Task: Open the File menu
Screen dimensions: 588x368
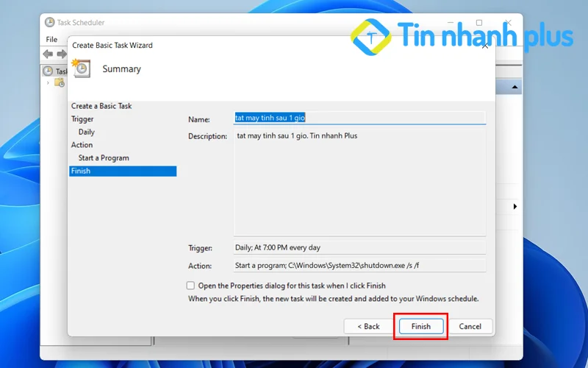Action: (x=51, y=39)
